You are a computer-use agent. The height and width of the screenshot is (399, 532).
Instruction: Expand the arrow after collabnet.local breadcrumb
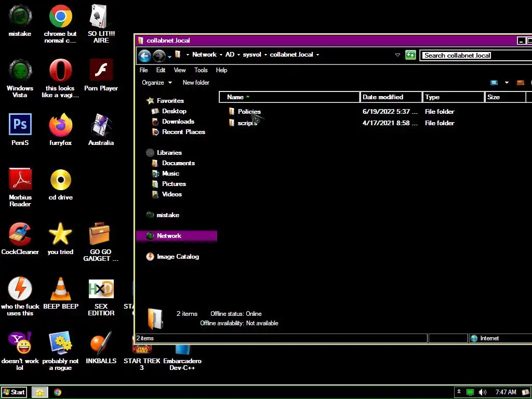(317, 55)
